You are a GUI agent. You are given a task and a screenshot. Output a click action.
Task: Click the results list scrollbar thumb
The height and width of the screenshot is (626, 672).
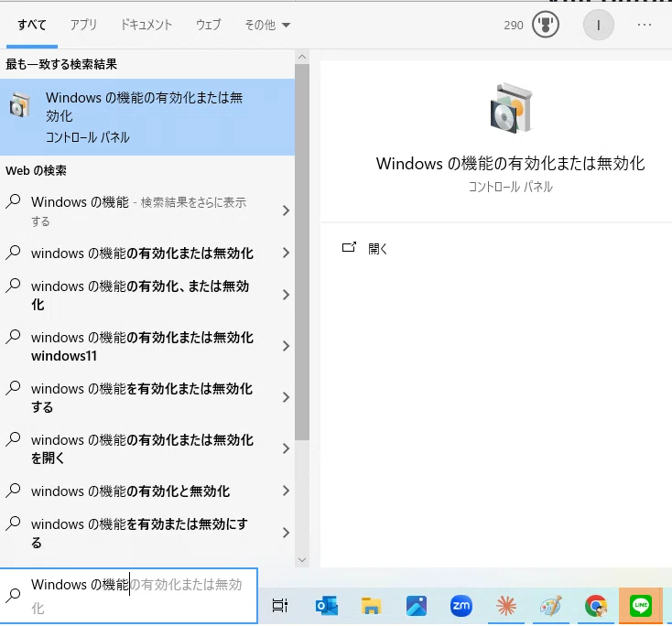(302, 252)
